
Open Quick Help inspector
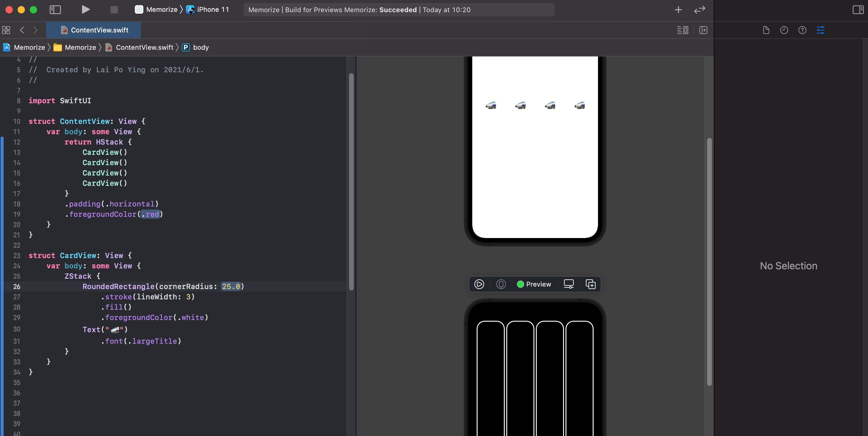click(x=802, y=30)
